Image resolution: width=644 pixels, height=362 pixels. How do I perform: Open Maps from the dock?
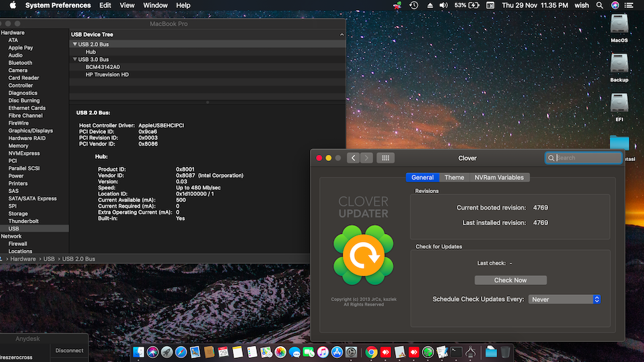coord(266,352)
